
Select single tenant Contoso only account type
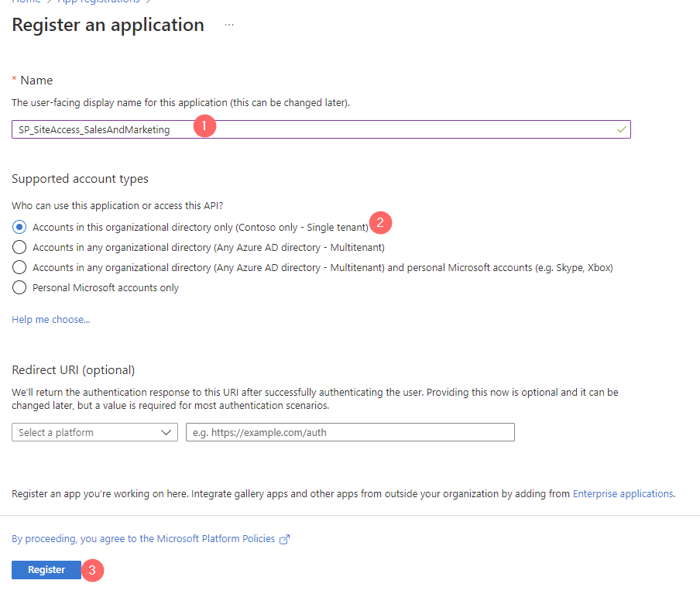point(20,227)
